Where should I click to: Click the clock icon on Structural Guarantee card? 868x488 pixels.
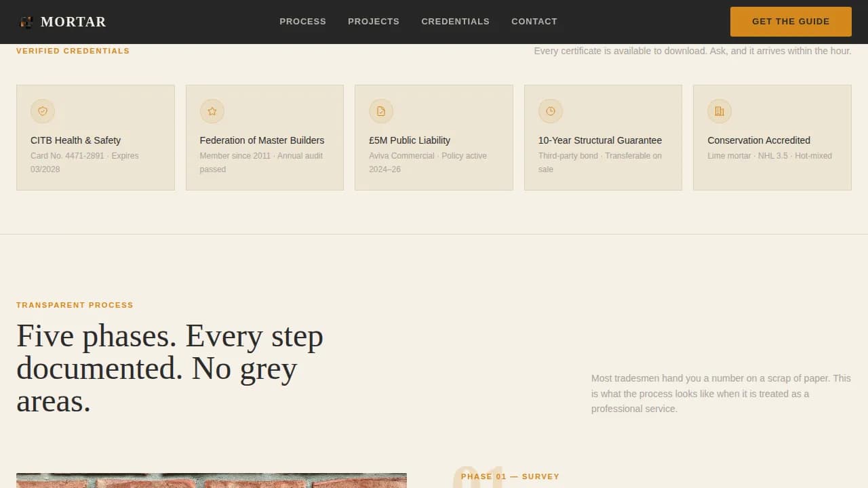[551, 111]
